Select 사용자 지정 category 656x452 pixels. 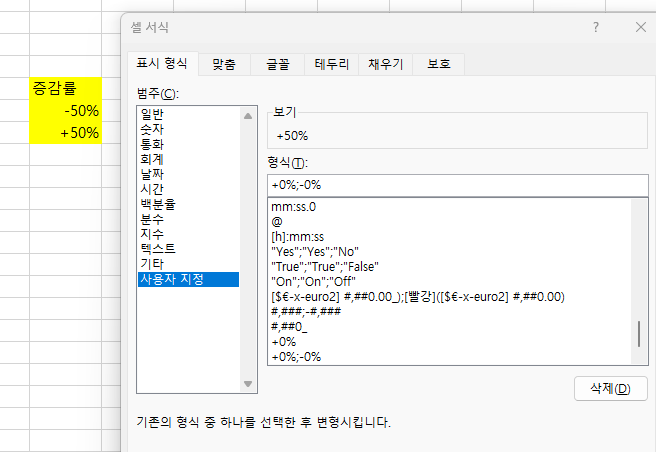pyautogui.click(x=188, y=279)
